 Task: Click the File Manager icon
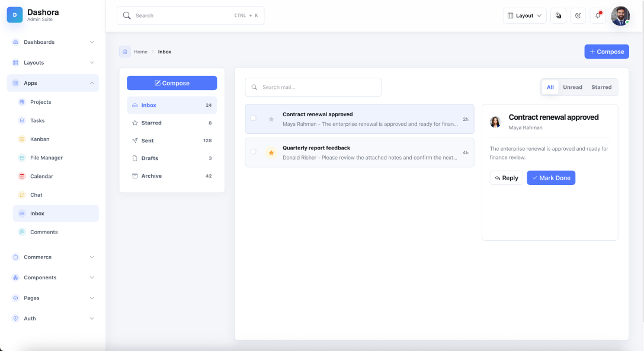click(22, 157)
